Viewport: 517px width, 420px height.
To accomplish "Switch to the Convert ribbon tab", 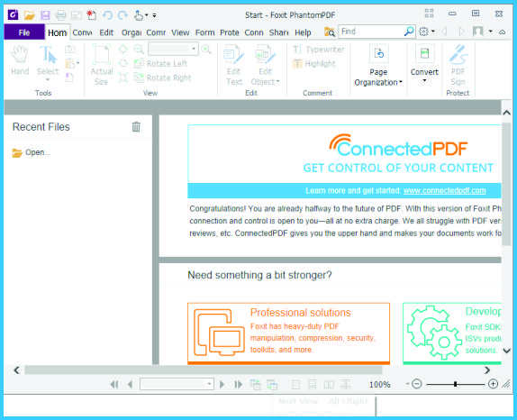I will coord(82,32).
